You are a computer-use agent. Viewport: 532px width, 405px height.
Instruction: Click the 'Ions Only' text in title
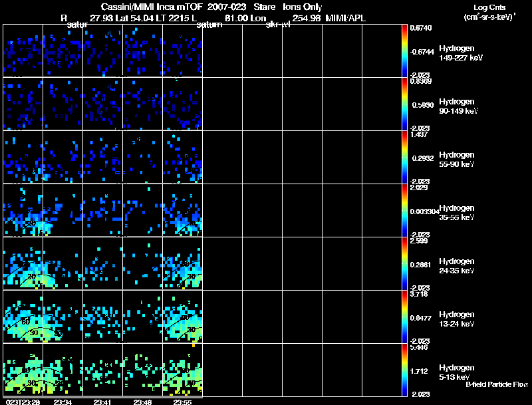[303, 7]
